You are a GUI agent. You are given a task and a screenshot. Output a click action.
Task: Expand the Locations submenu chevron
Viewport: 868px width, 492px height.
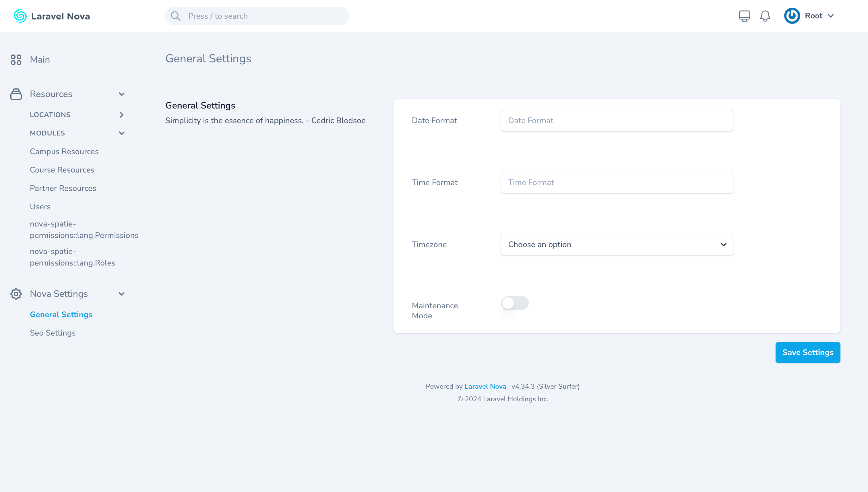point(122,115)
